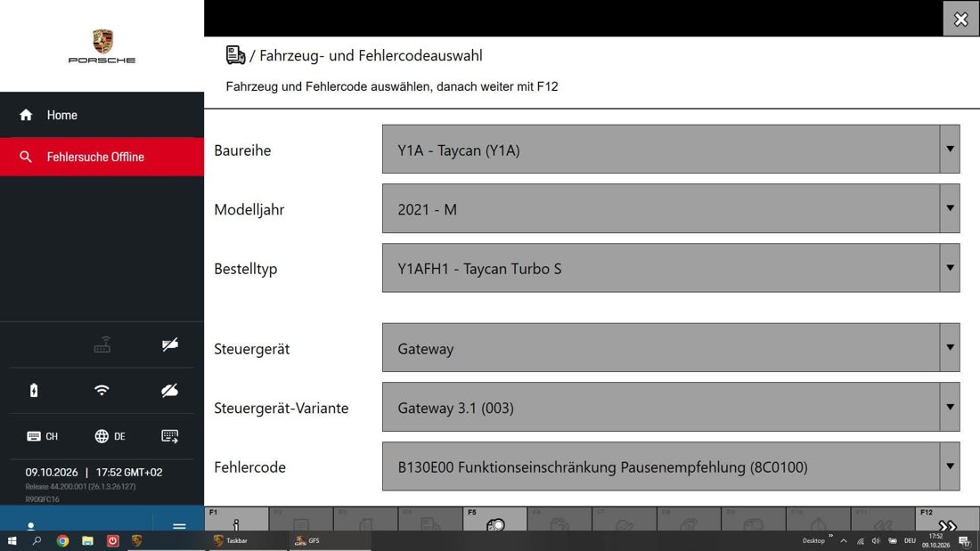
Task: Click the router connection status icon
Action: [x=102, y=344]
